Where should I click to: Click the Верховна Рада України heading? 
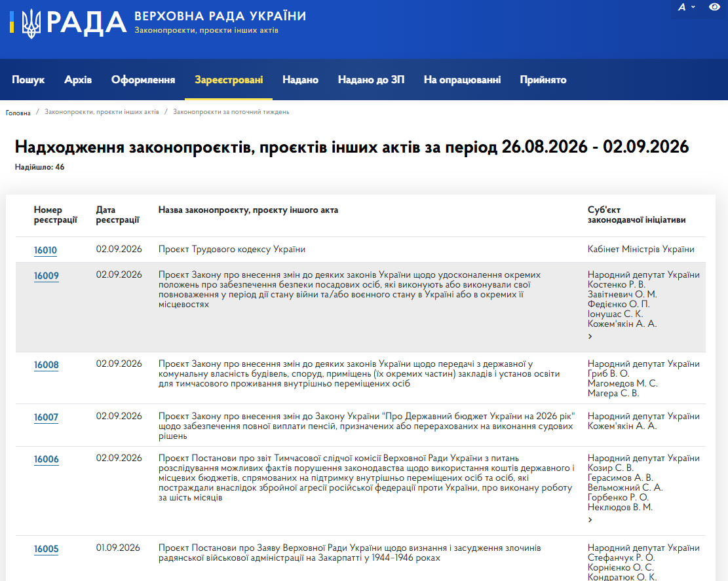(x=221, y=16)
